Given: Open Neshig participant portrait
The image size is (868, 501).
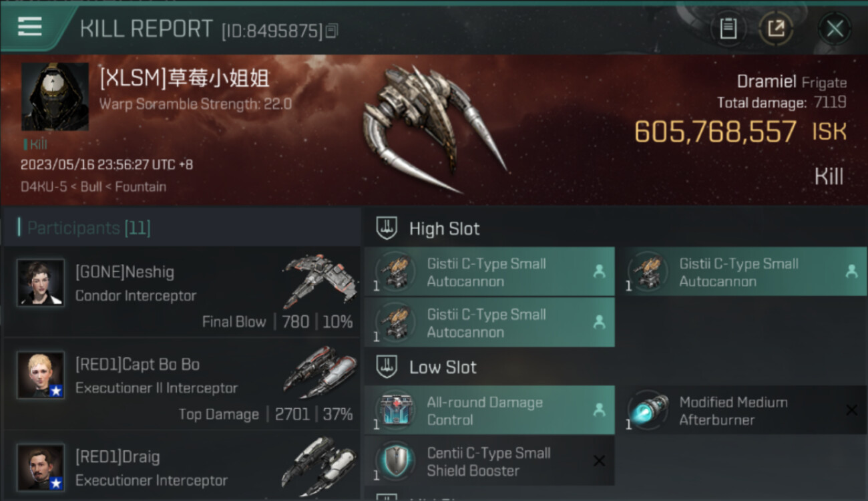Looking at the screenshot, I should point(41,282).
